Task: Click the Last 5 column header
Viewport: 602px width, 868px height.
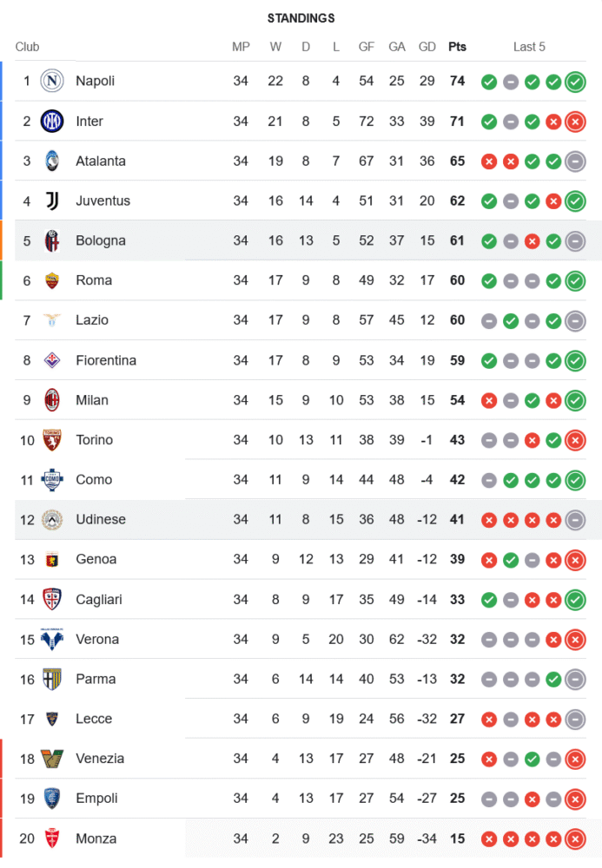Action: (x=529, y=47)
